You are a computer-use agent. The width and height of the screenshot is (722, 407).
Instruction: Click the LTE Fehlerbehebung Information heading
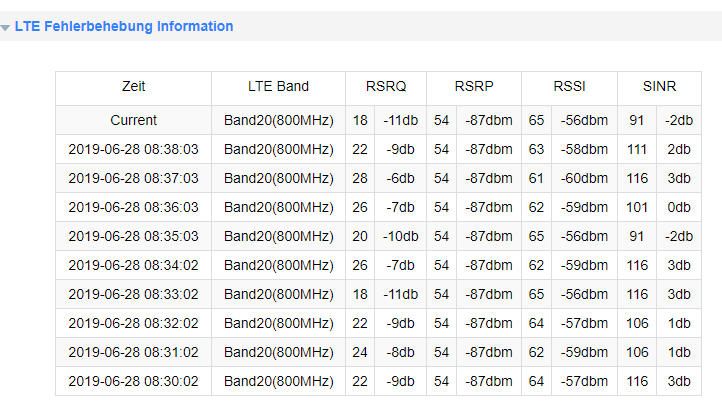(124, 26)
